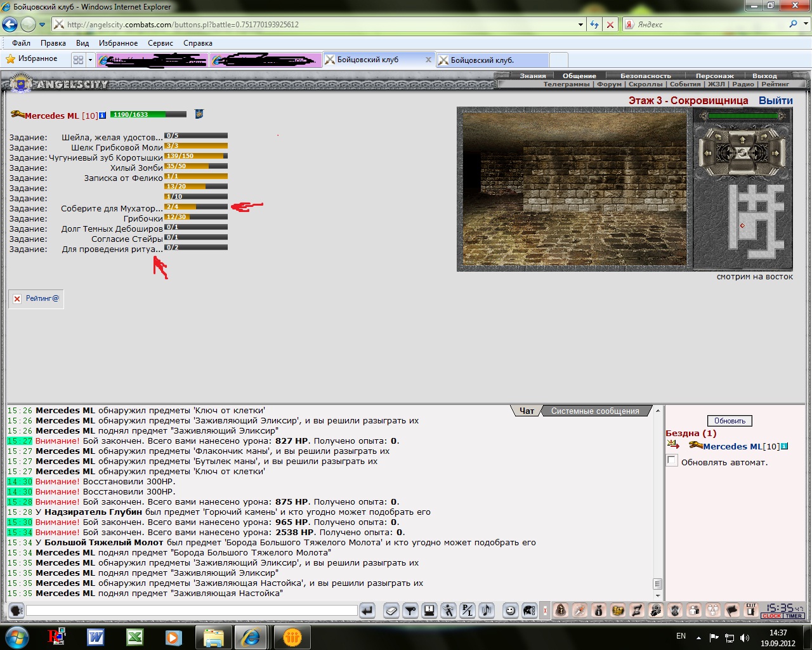812x650 pixels.
Task: Click the 'Соберите для Мухатор...' 2/4 progress bar
Action: pyautogui.click(x=196, y=206)
